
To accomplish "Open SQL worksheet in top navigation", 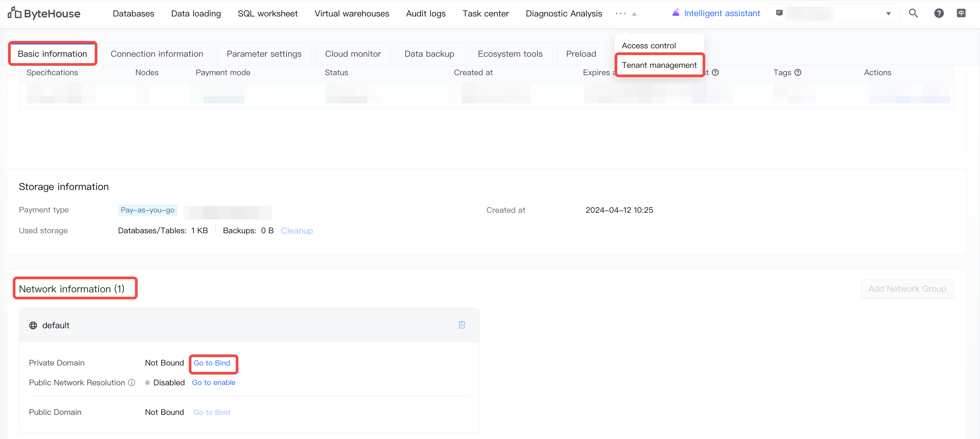I will tap(267, 13).
